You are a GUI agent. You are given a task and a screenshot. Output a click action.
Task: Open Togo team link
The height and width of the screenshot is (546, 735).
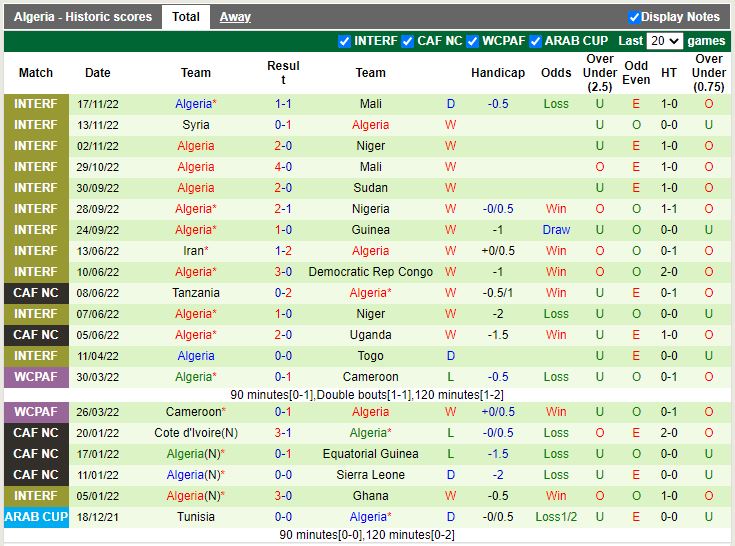click(x=370, y=356)
